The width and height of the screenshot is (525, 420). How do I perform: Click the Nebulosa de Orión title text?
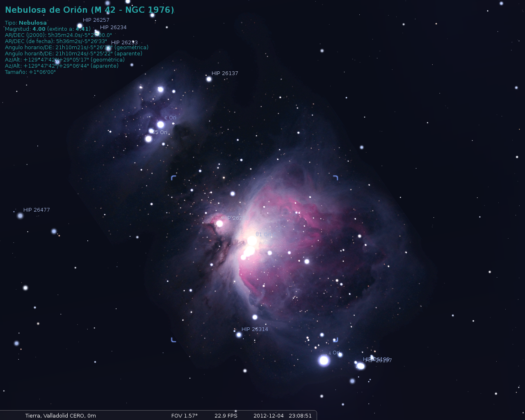tap(89, 10)
